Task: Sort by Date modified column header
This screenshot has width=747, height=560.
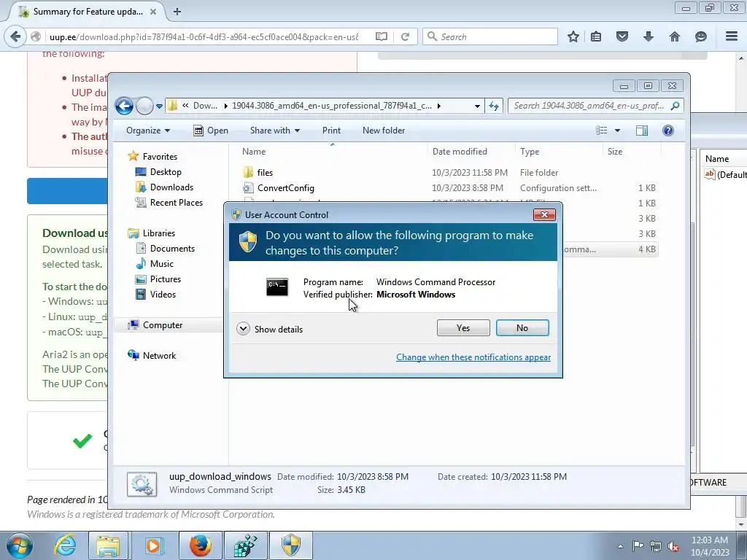Action: point(471,152)
